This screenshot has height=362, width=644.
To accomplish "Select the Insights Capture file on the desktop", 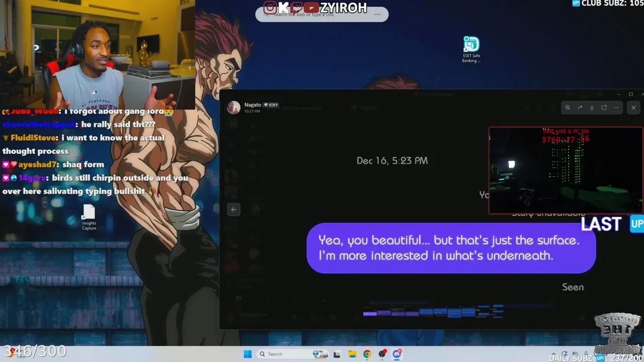I will pyautogui.click(x=89, y=218).
